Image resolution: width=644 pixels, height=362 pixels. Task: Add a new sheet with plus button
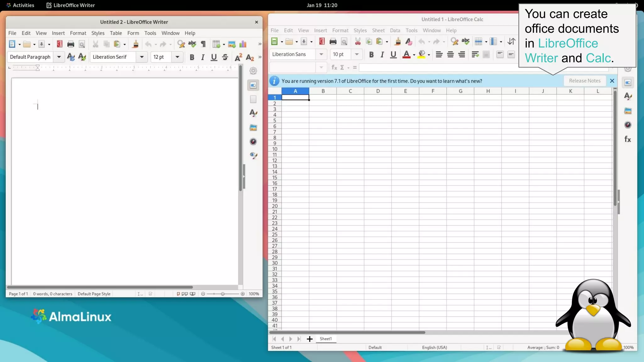click(x=309, y=339)
